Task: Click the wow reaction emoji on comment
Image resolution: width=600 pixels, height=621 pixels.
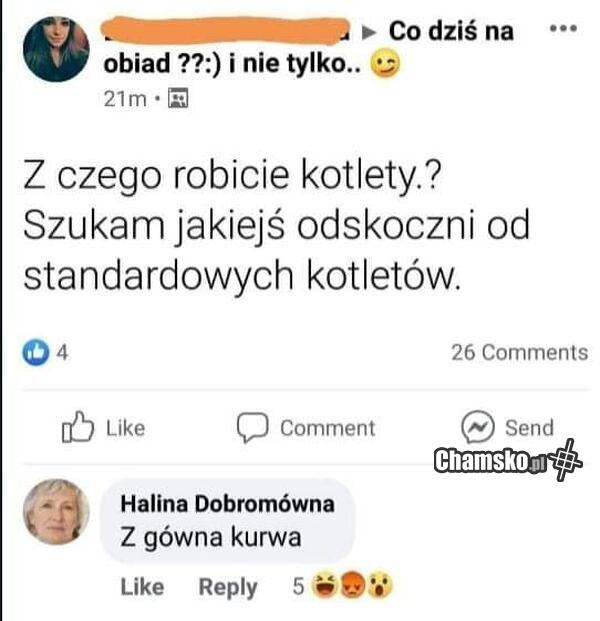Action: coord(379,585)
